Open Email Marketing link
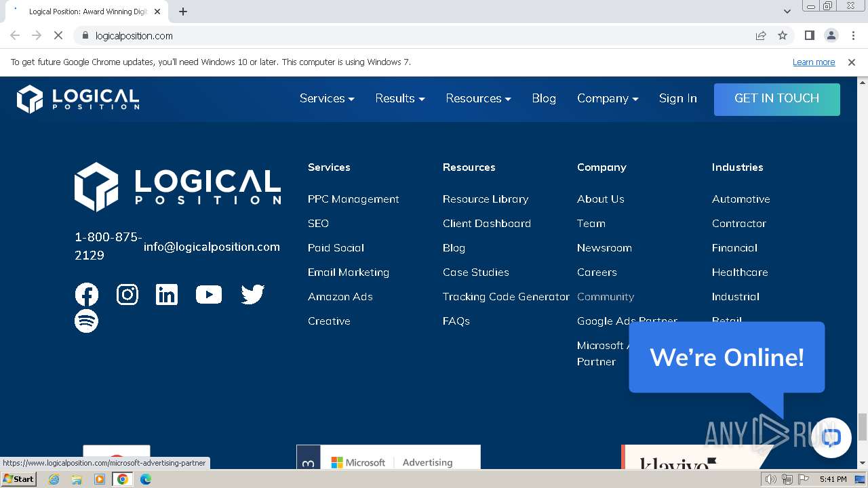 pos(349,272)
